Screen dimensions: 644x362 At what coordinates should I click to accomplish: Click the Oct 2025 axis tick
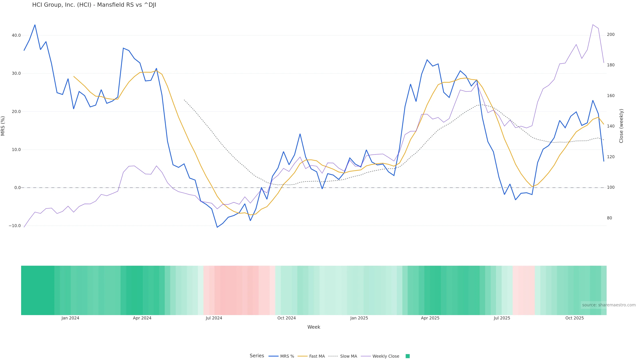click(575, 318)
